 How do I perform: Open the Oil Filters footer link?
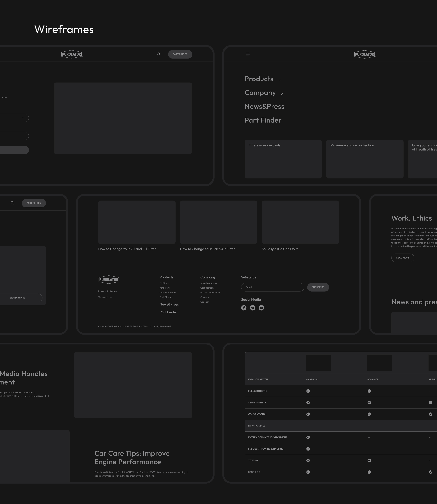pyautogui.click(x=164, y=283)
